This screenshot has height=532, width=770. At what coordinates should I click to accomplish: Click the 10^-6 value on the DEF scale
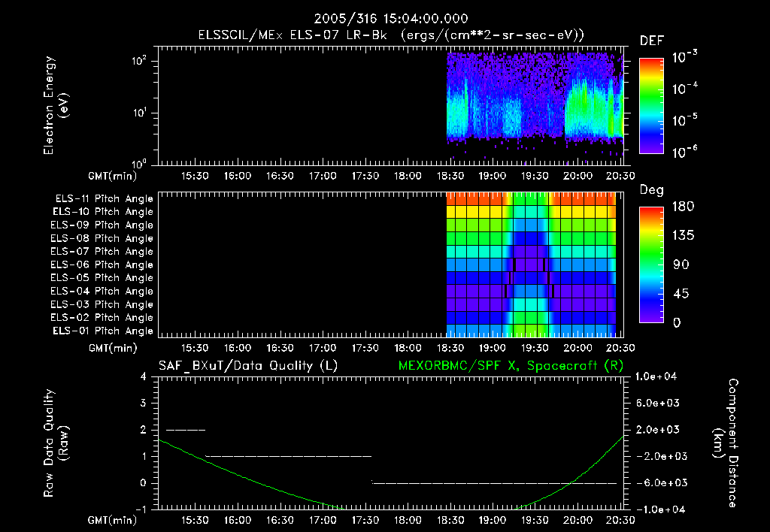[684, 152]
